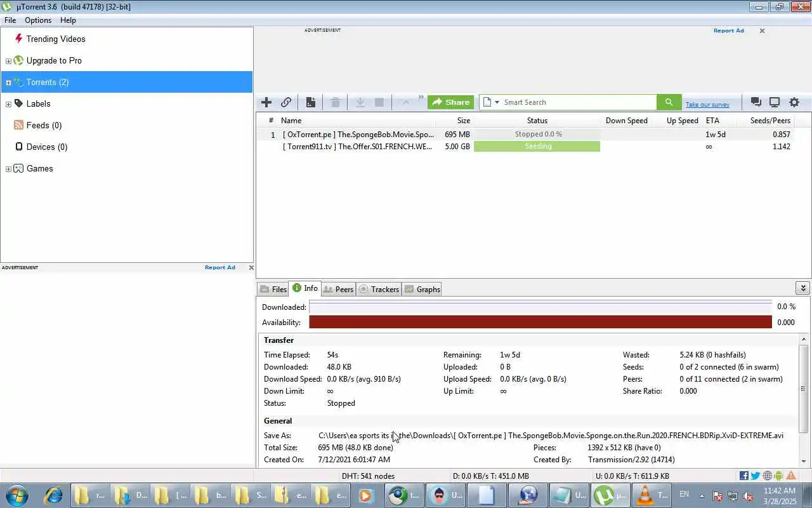Expand the Labels tree node
The height and width of the screenshot is (508, 812).
pyautogui.click(x=8, y=104)
